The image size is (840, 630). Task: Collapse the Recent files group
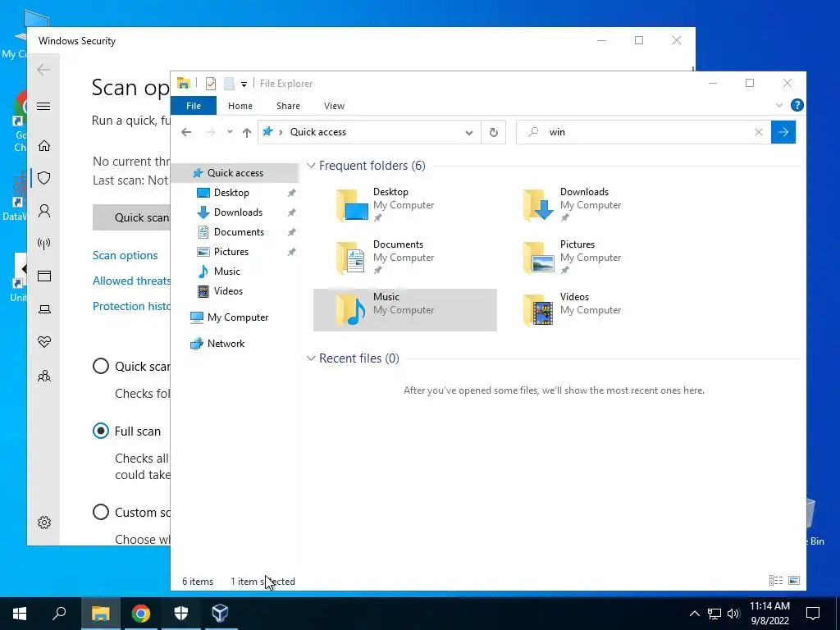click(311, 358)
